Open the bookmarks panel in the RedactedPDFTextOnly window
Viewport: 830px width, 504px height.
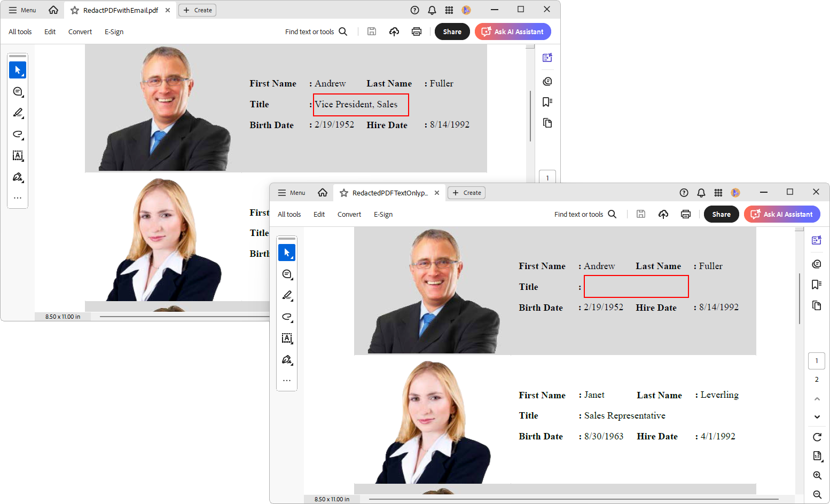(816, 284)
